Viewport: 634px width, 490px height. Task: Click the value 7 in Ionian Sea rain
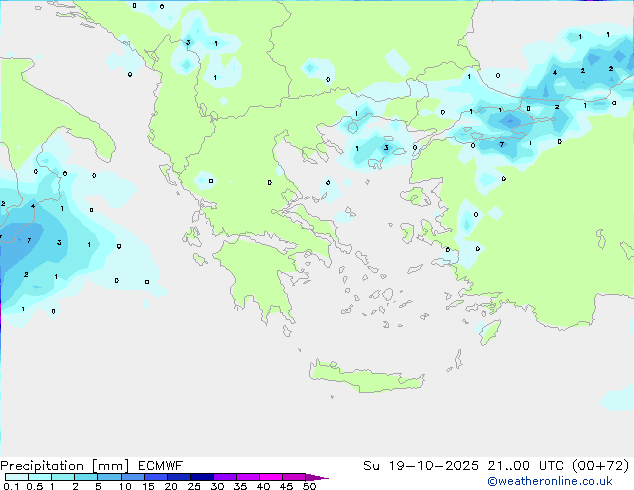(x=29, y=241)
